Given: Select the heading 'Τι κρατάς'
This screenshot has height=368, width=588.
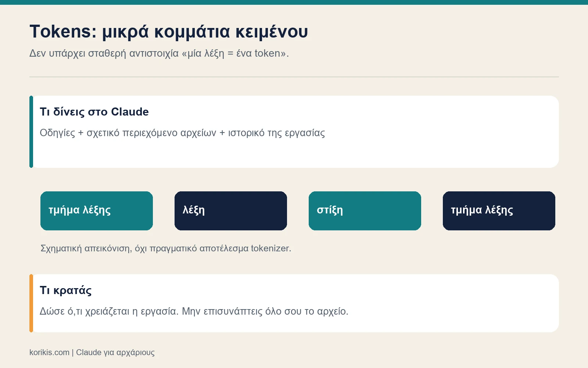Looking at the screenshot, I should 66,290.
